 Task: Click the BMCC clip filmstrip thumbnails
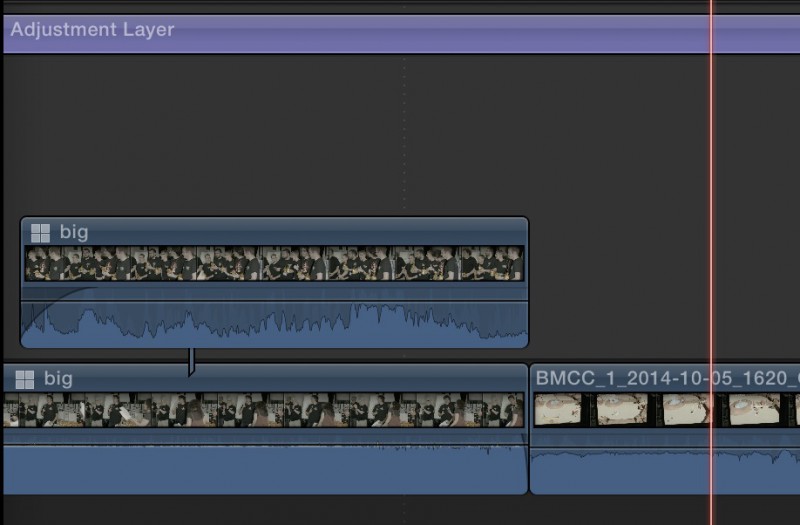666,410
